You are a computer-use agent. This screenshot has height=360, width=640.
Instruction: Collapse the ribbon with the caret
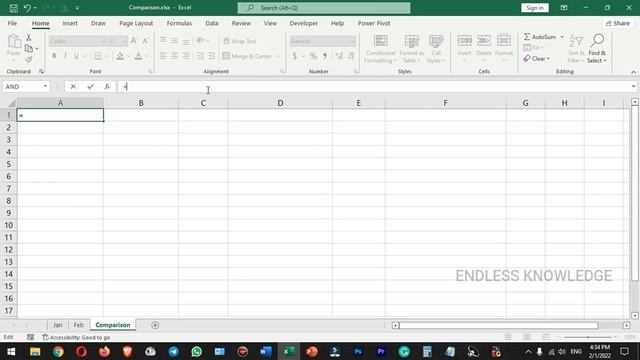pos(633,72)
